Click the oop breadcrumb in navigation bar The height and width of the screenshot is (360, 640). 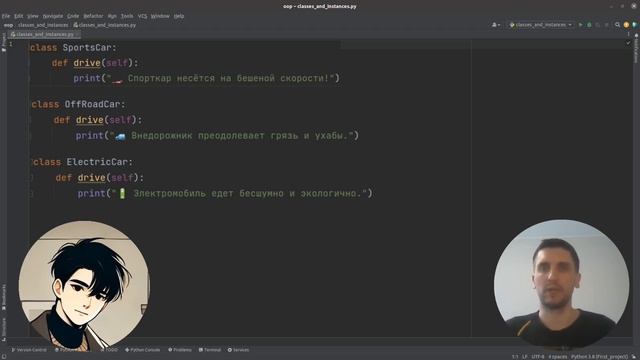point(8,25)
